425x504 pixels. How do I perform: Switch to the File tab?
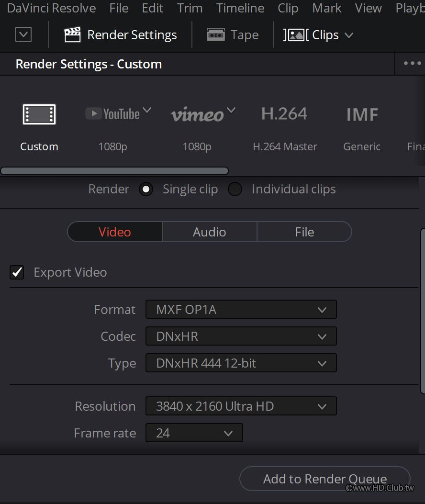(x=304, y=232)
